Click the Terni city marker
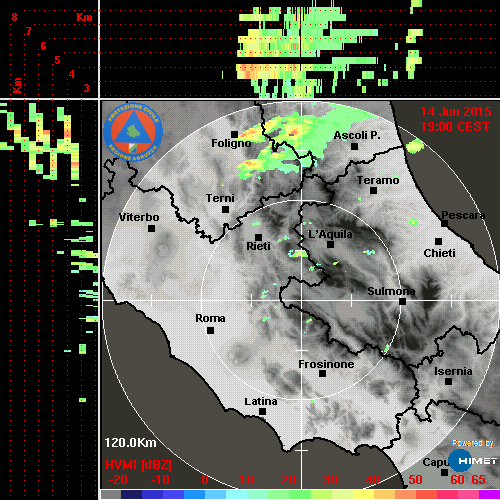 [226, 210]
